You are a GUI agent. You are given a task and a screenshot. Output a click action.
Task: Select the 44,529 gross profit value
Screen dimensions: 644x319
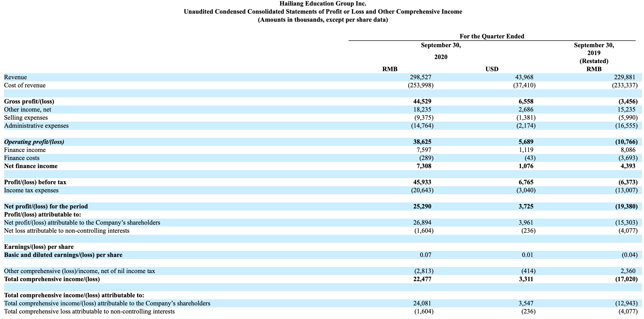point(422,101)
